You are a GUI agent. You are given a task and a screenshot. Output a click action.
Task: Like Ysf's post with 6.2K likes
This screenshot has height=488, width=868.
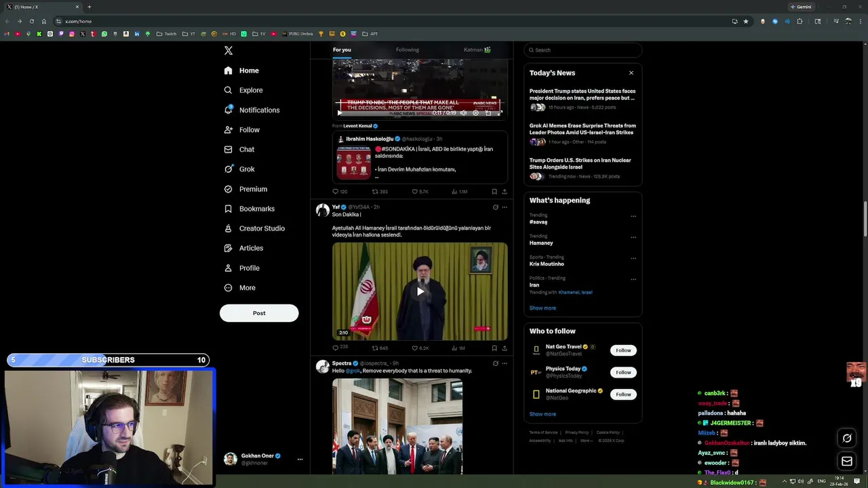(x=420, y=348)
